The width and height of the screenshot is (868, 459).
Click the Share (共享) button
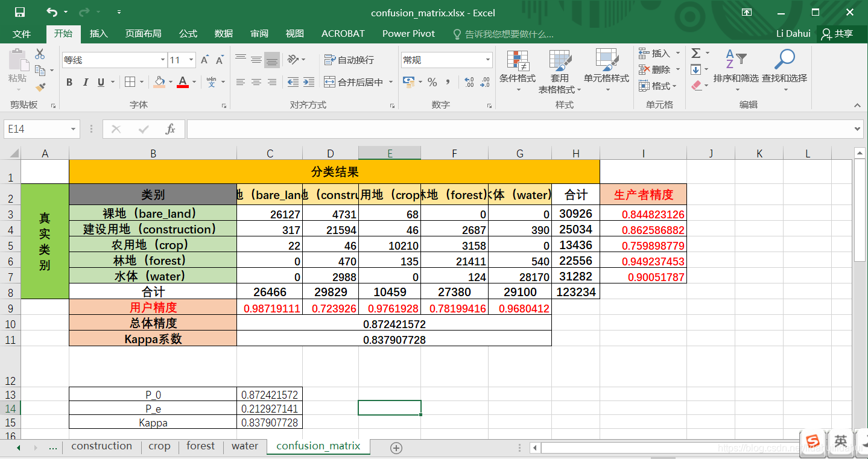click(x=838, y=34)
